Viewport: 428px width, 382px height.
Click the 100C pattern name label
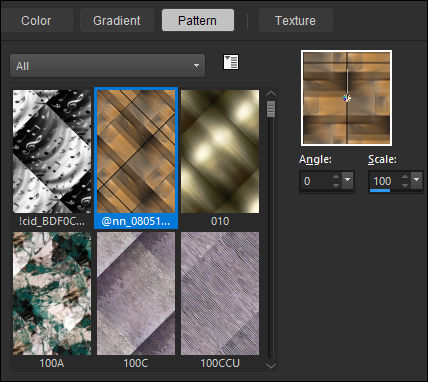coord(136,363)
